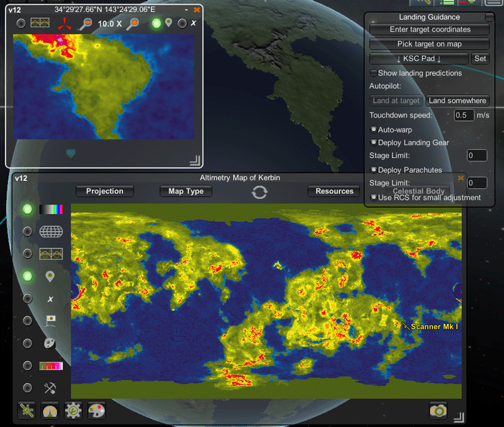Click the asteroid icon in the big map sidebar

tap(50, 343)
